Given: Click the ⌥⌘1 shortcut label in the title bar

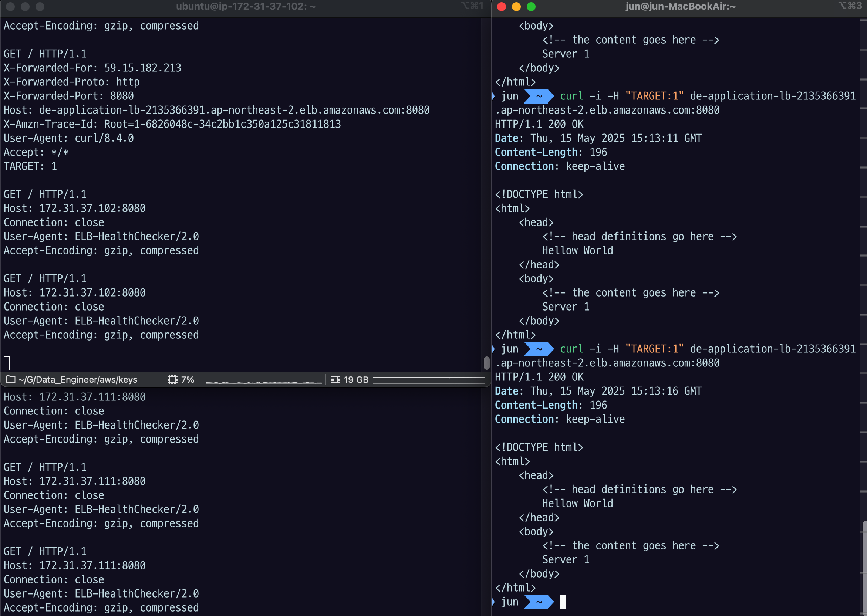Looking at the screenshot, I should point(472,6).
